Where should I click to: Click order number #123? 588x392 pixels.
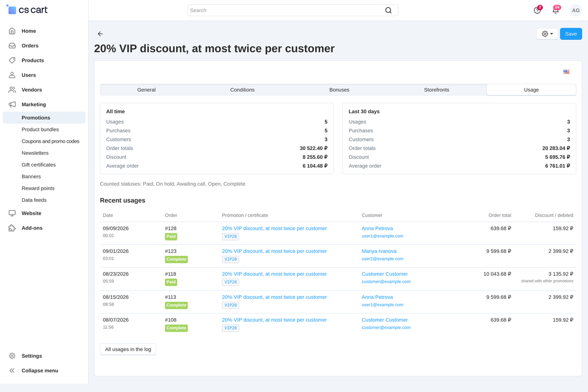click(171, 251)
